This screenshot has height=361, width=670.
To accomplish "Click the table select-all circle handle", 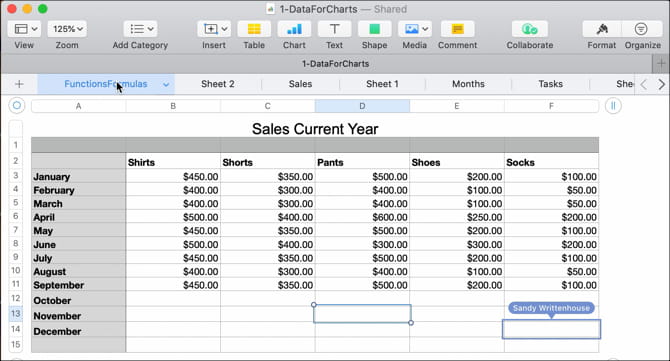I will pos(17,106).
